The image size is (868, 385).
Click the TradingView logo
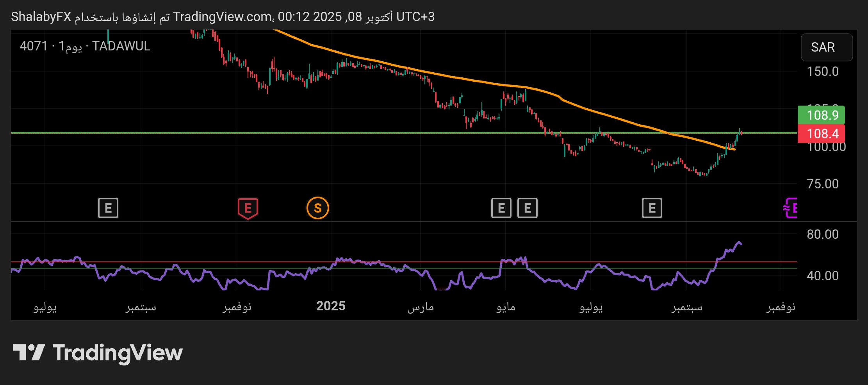(98, 353)
